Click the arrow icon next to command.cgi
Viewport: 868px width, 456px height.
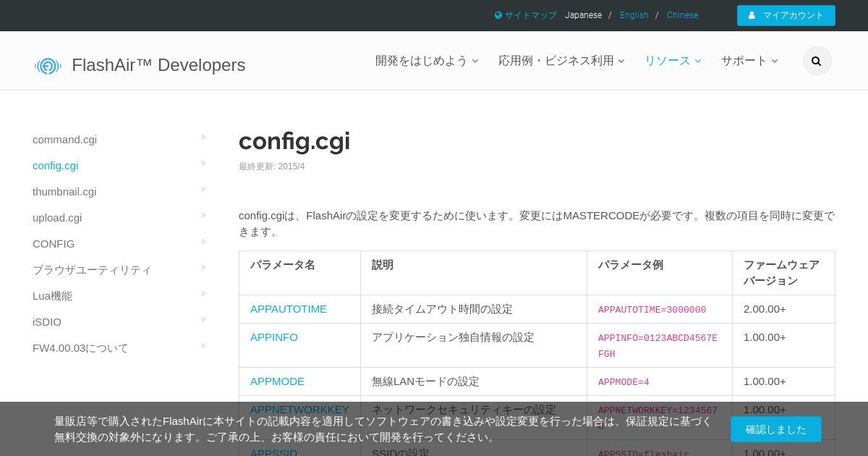point(203,137)
